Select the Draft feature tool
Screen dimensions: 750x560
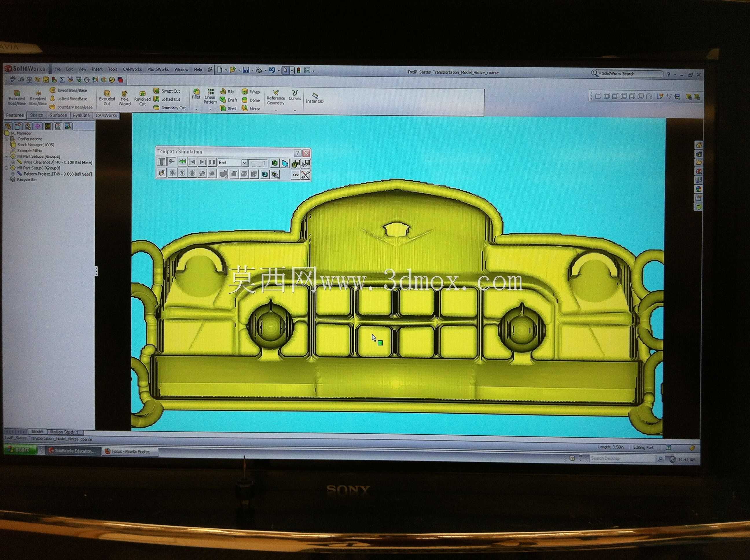pos(229,100)
